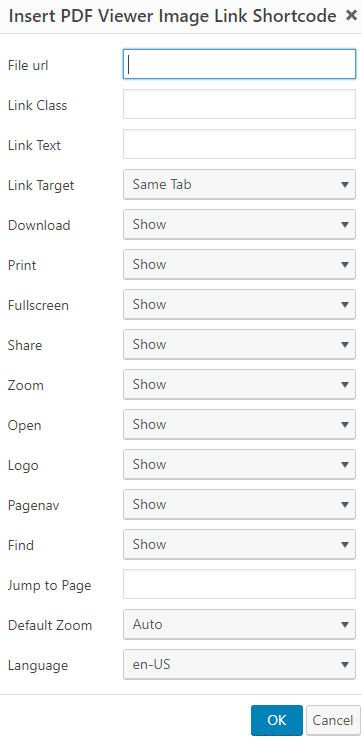Click into the Link Text field
Screen dimensions: 362x740
(x=239, y=144)
